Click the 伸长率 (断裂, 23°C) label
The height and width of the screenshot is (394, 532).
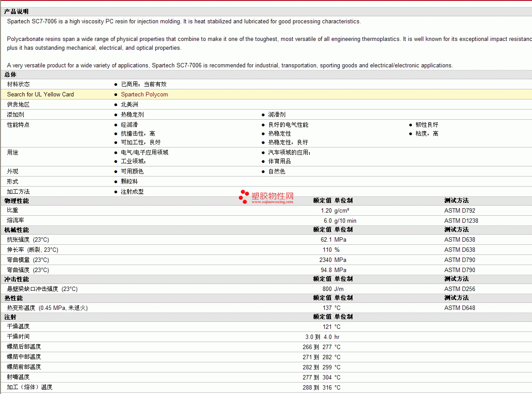pyautogui.click(x=33, y=250)
